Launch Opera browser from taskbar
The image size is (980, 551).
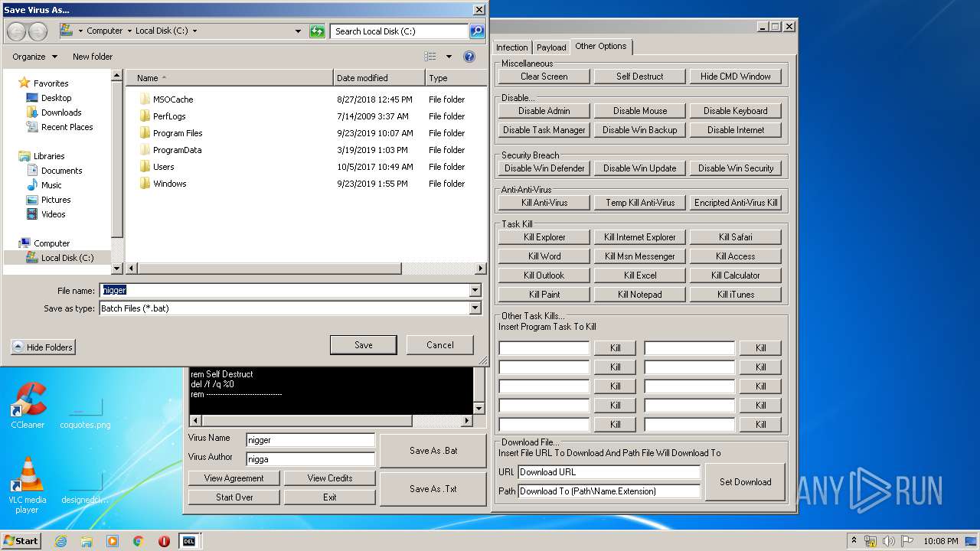click(164, 541)
